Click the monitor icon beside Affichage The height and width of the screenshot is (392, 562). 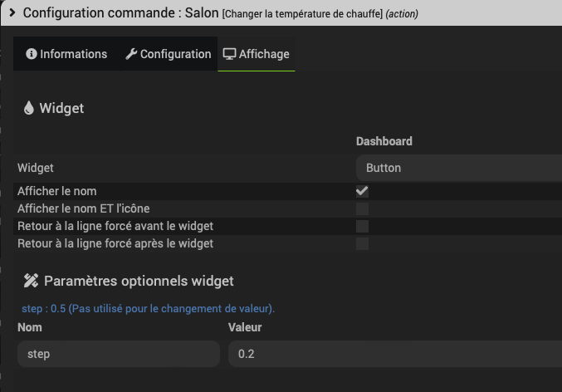229,54
